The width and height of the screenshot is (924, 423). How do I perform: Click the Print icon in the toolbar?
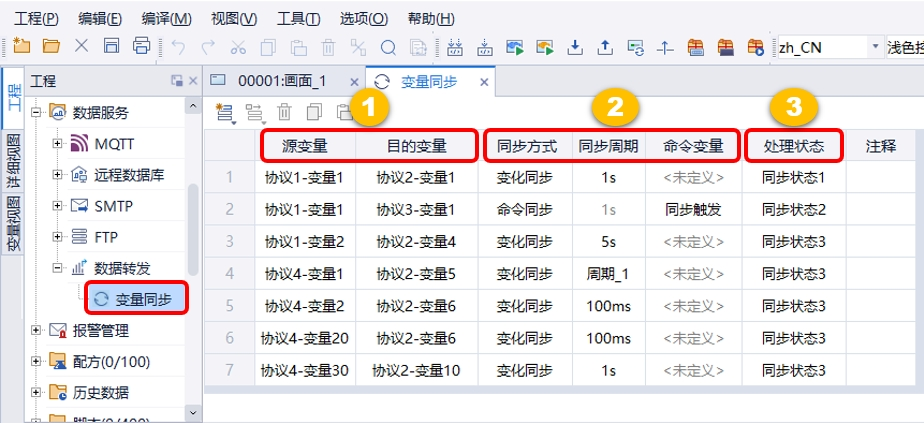pos(141,47)
